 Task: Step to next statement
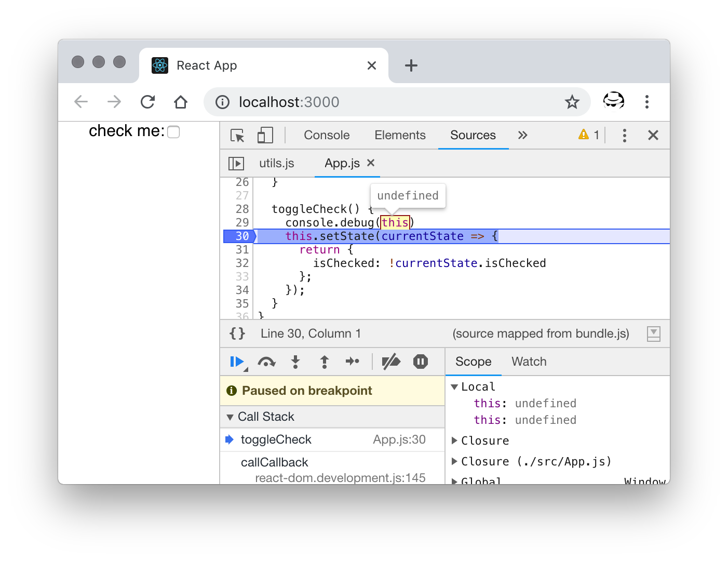(x=353, y=362)
